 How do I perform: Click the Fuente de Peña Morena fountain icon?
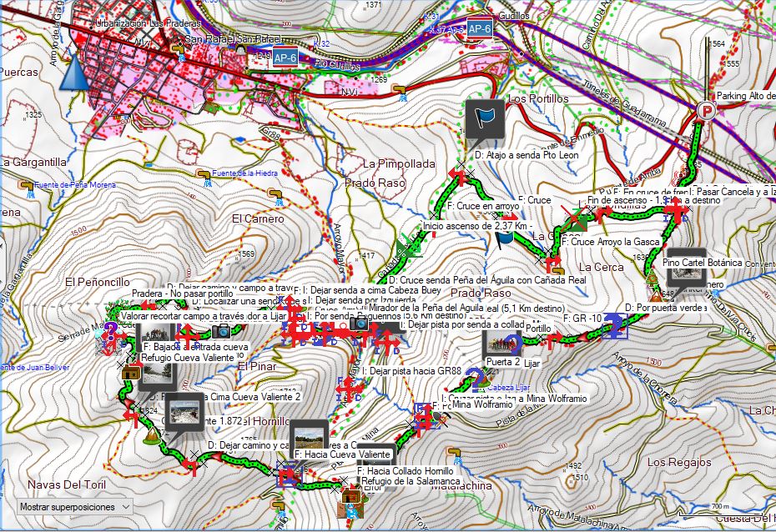tap(27, 185)
